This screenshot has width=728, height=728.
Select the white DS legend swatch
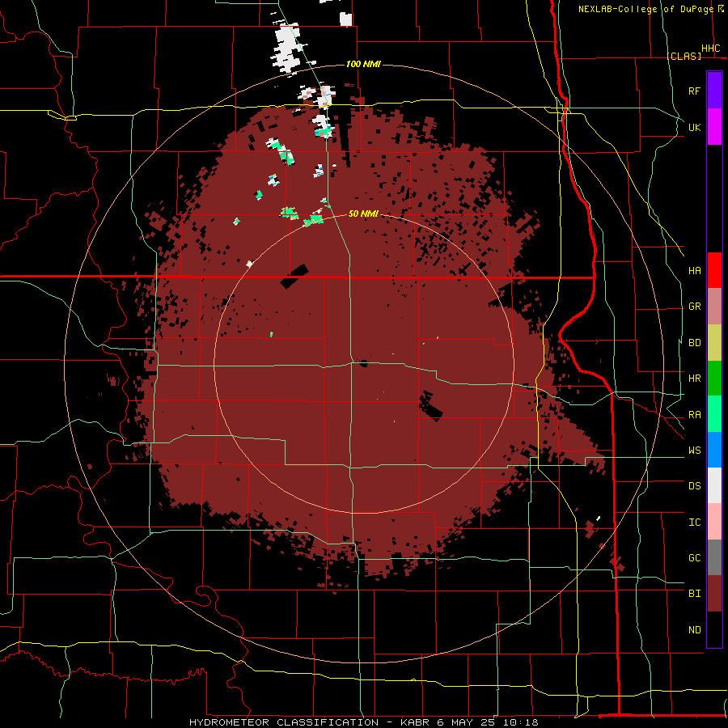click(714, 485)
